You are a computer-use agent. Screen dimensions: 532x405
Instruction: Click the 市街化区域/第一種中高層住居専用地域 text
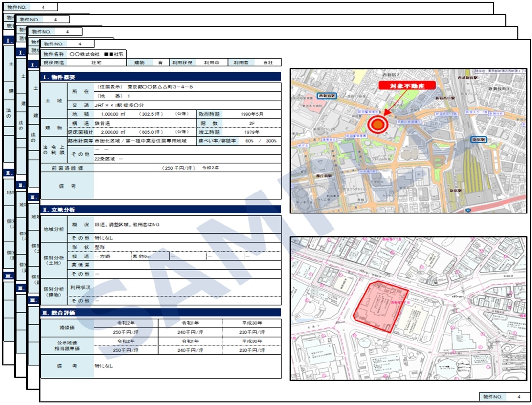tap(140, 141)
